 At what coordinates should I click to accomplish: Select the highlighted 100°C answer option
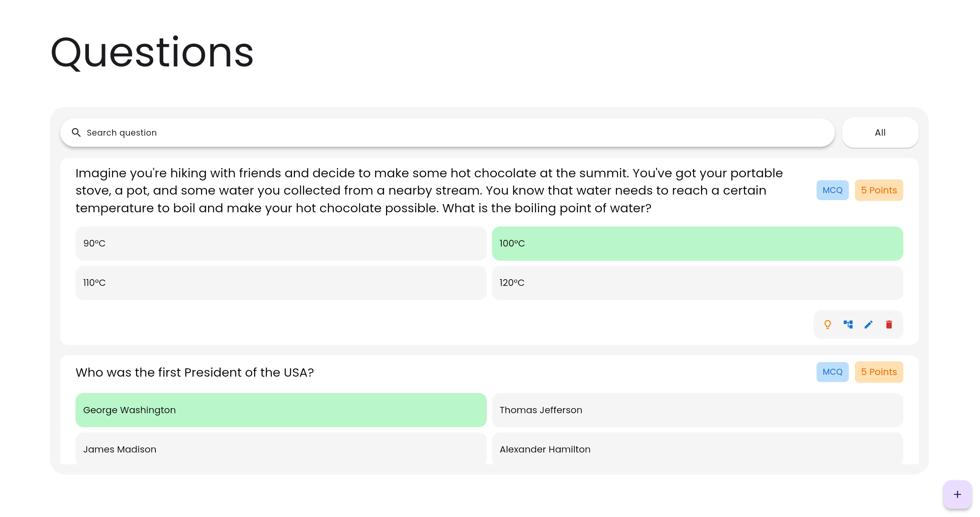[697, 243]
